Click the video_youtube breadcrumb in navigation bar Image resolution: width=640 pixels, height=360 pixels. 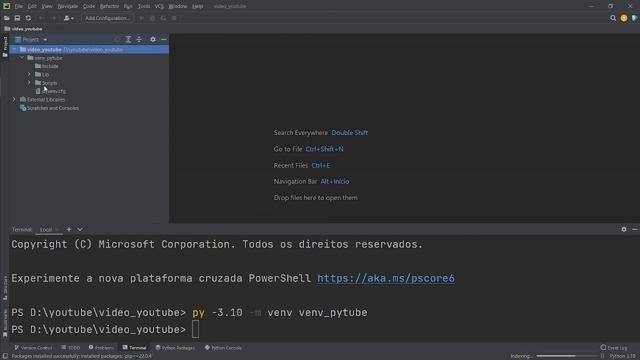click(x=23, y=29)
